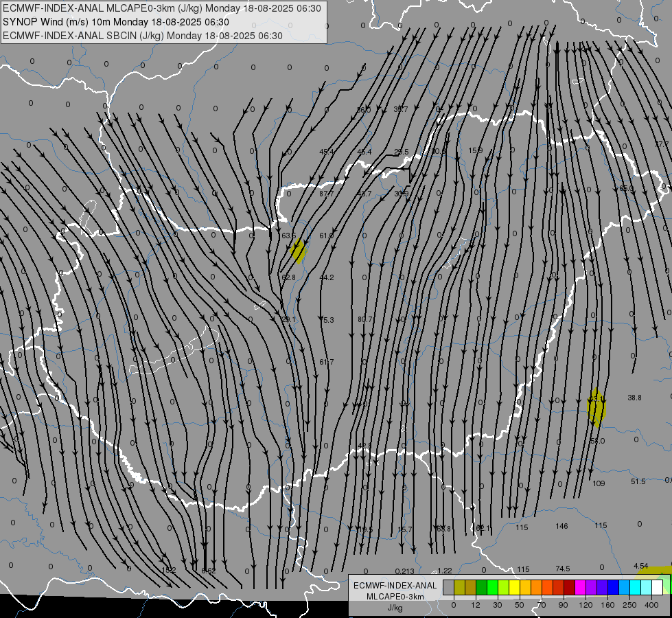The width and height of the screenshot is (672, 618).
Task: Click the olive CAPE patch beside 63.5
Action: click(298, 251)
